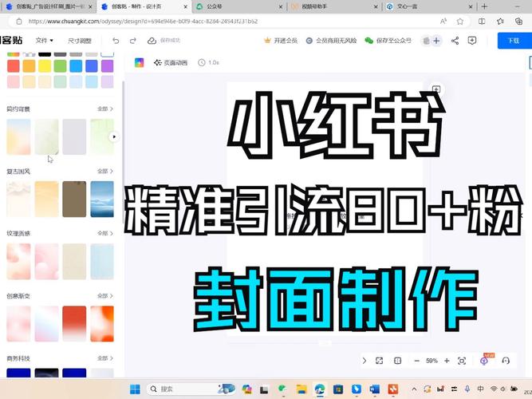Click 尺寸调整 in the top menu
The image size is (532, 399).
80,41
